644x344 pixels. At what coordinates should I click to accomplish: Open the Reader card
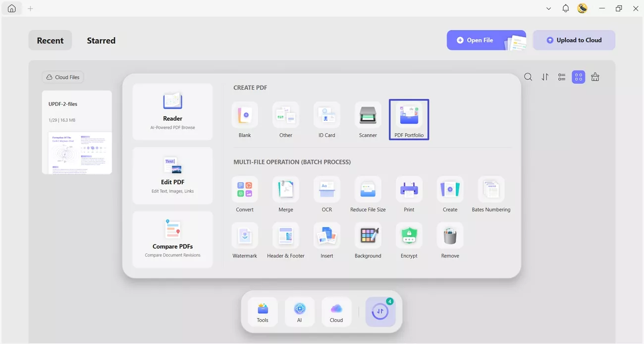pyautogui.click(x=173, y=112)
